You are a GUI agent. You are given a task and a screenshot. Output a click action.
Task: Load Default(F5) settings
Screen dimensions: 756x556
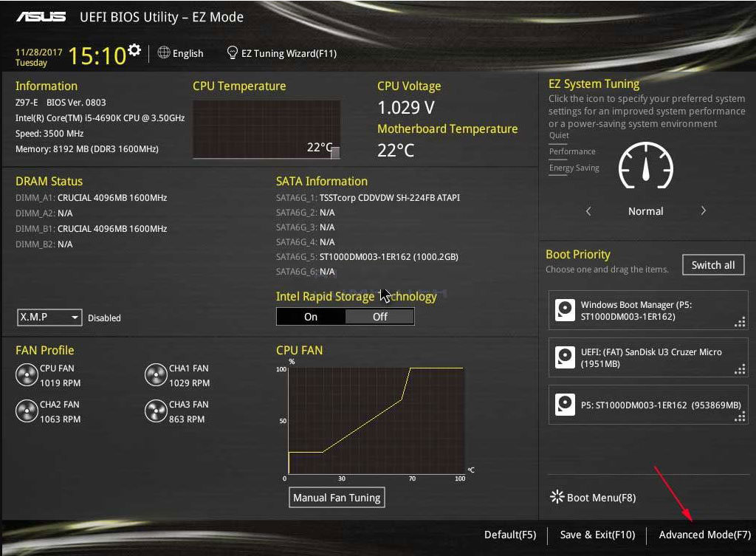(x=510, y=535)
